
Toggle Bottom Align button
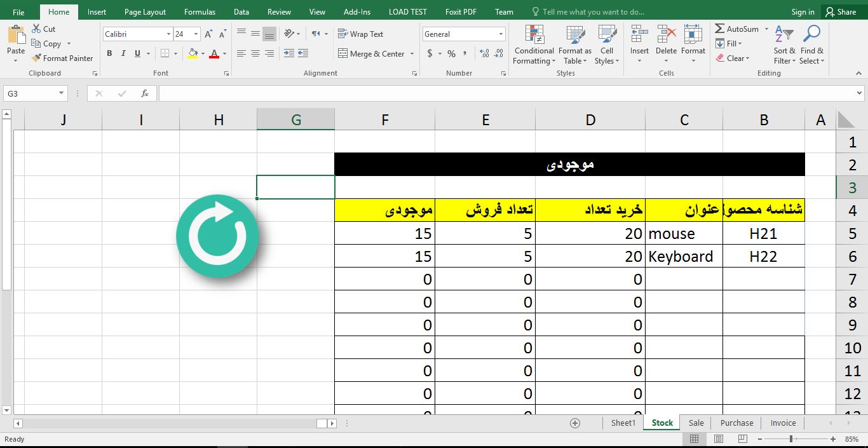[x=269, y=34]
